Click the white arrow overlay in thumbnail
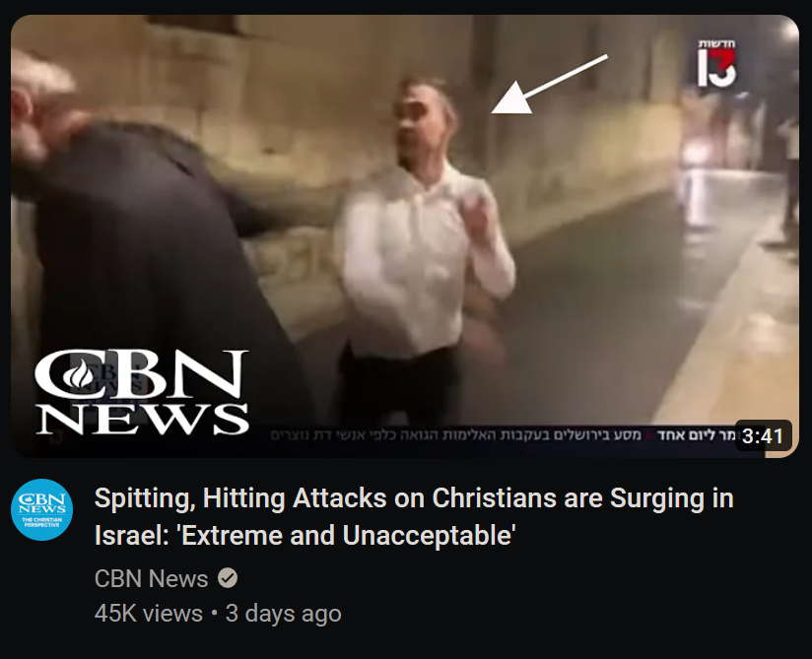Screen dimensions: 812x659 coord(549,84)
